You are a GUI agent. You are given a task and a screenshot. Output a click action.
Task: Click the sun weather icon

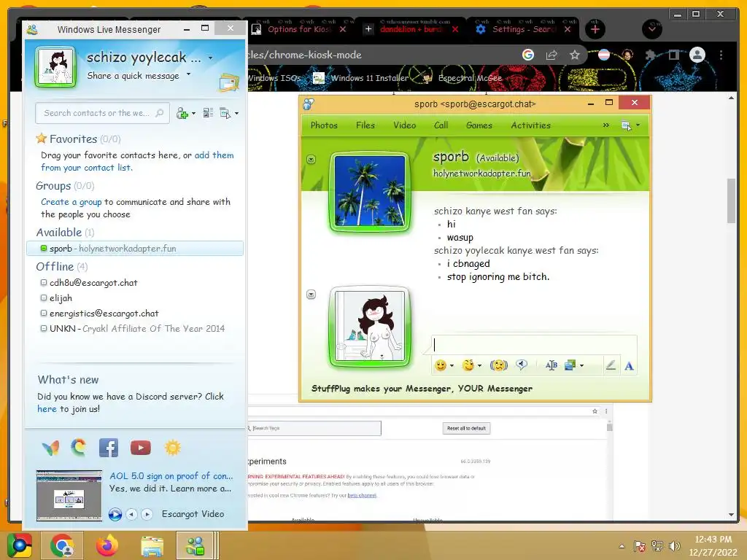click(x=172, y=448)
